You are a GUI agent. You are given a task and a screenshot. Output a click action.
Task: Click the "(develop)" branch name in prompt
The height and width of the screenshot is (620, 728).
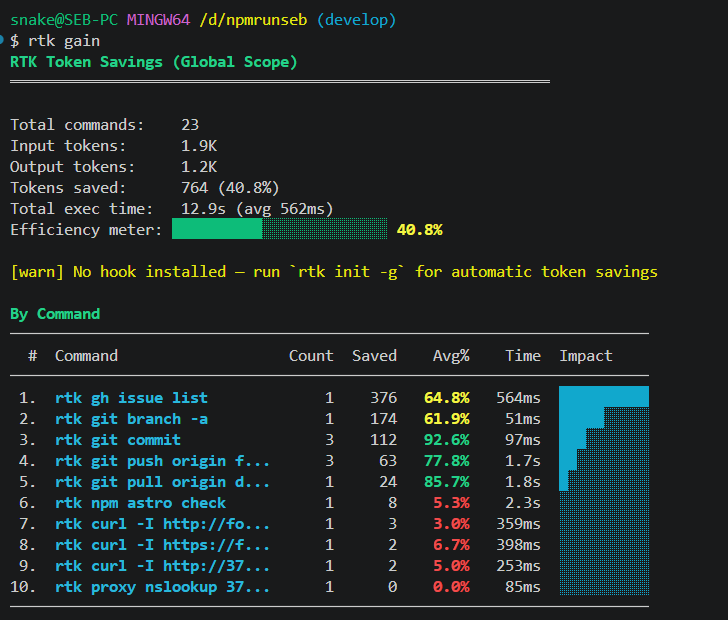click(356, 20)
